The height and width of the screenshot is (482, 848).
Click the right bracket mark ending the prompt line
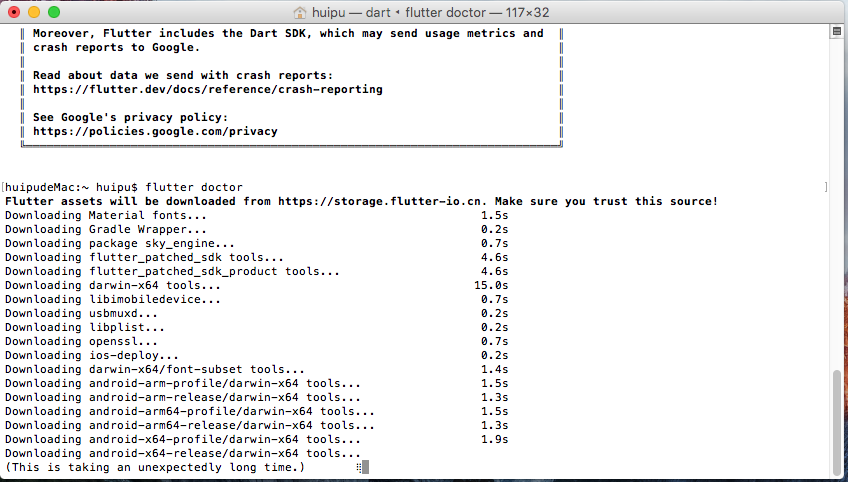pyautogui.click(x=826, y=187)
